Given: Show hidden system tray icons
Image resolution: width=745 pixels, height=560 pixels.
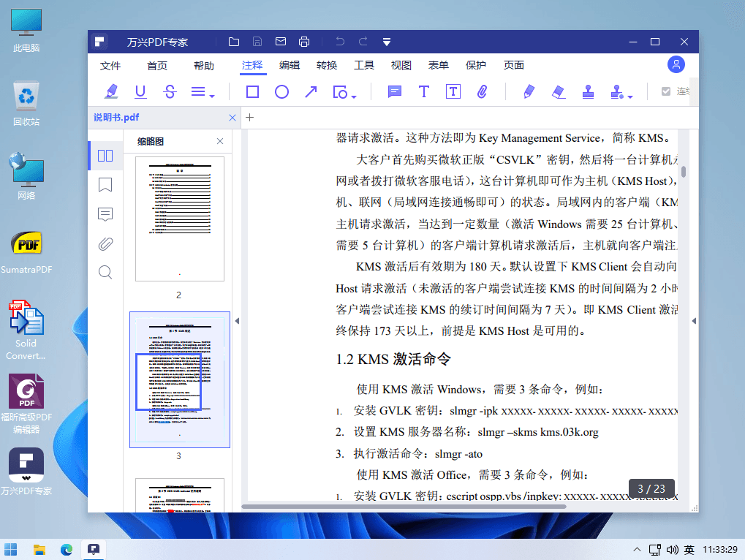Looking at the screenshot, I should tap(637, 550).
